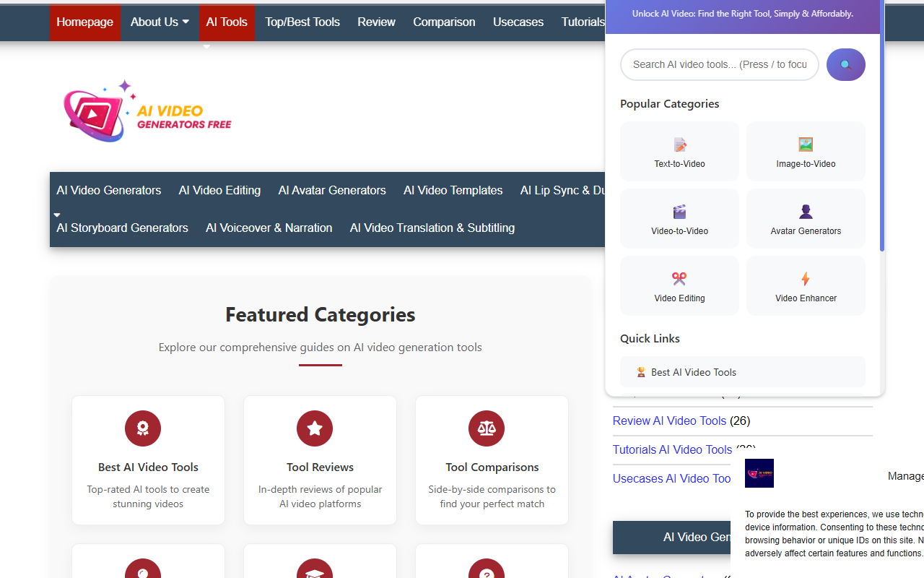The height and width of the screenshot is (578, 924).
Task: Select the Text-to-Video category icon
Action: (x=679, y=144)
